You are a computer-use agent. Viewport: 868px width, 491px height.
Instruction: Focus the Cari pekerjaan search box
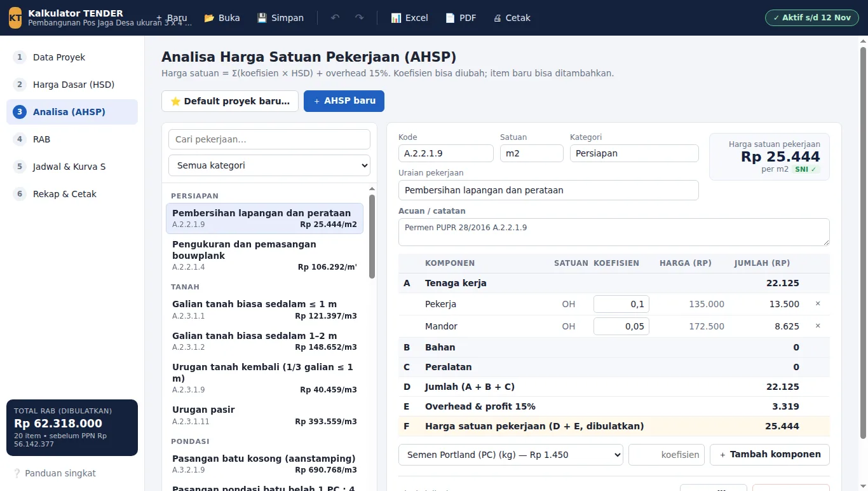click(269, 139)
